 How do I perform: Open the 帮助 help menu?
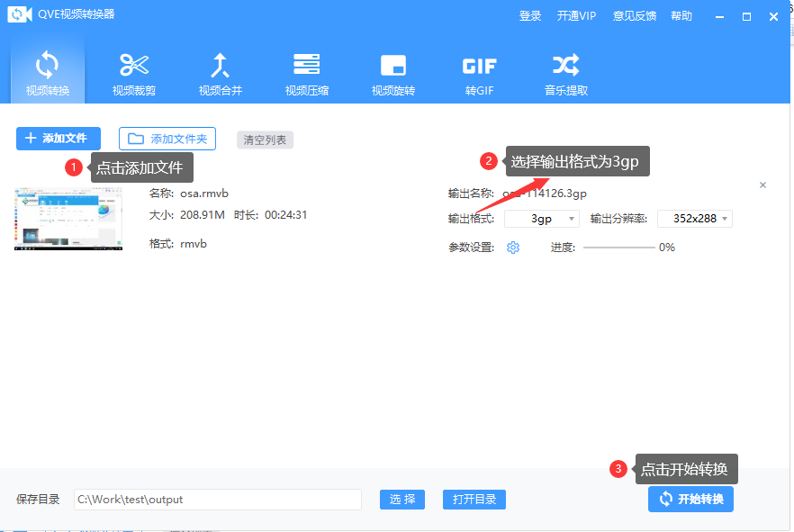[681, 16]
